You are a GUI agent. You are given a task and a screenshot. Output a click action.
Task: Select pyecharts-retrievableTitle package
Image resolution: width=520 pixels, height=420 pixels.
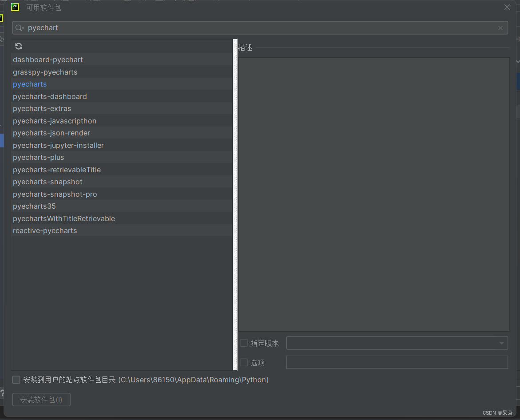pyautogui.click(x=122, y=170)
